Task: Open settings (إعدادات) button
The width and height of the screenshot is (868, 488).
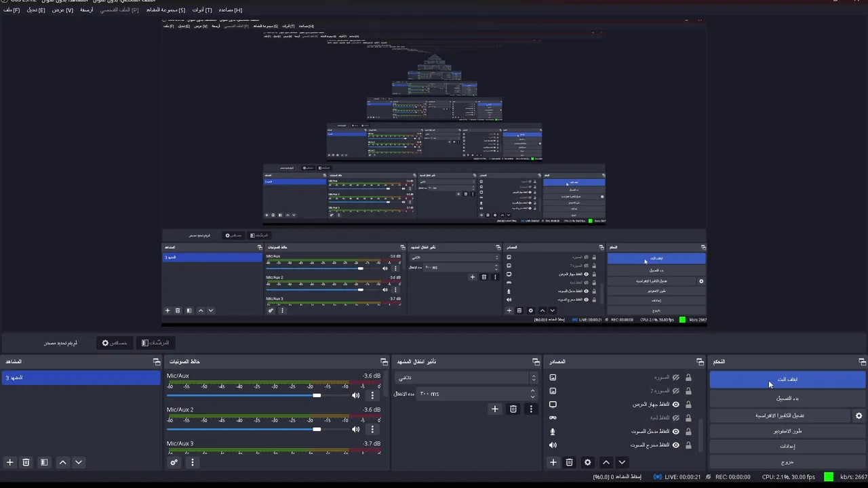Action: tap(787, 447)
